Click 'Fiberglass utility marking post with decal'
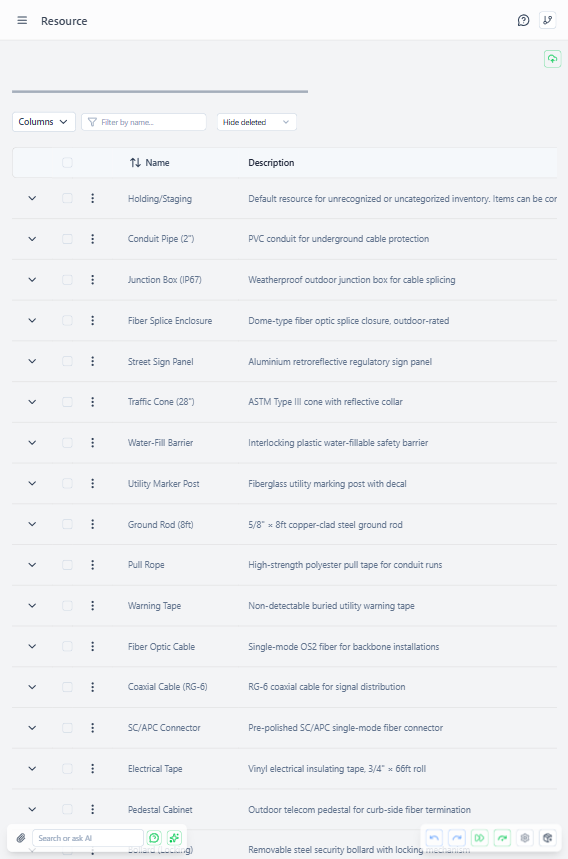The image size is (568, 859). [327, 484]
